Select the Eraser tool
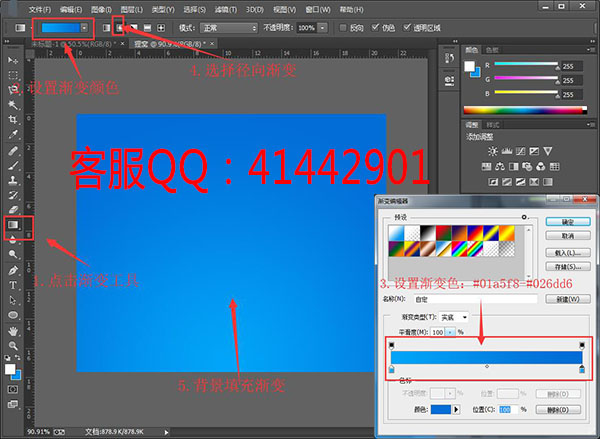This screenshot has width=600, height=439. pyautogui.click(x=13, y=210)
